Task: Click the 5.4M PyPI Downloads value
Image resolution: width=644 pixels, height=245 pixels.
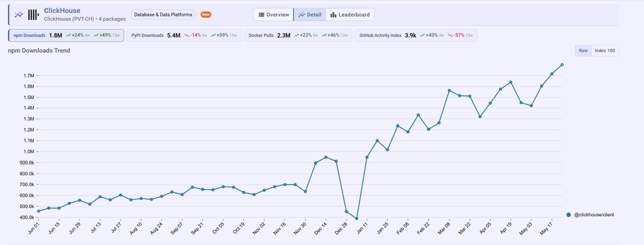Action: (x=174, y=35)
